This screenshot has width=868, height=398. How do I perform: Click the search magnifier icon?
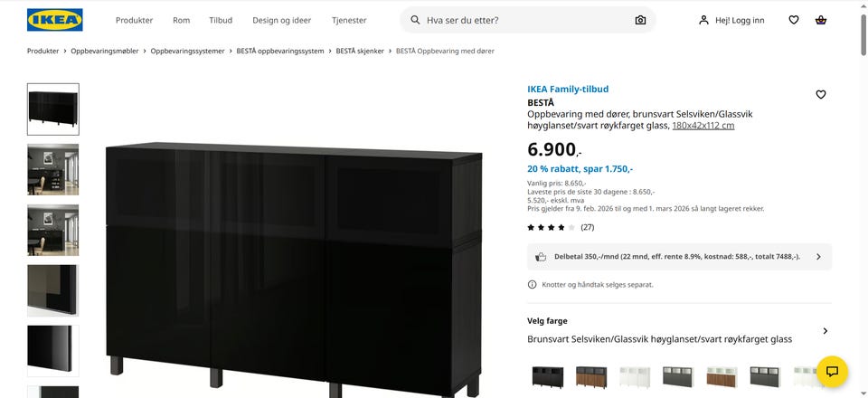[x=415, y=20]
